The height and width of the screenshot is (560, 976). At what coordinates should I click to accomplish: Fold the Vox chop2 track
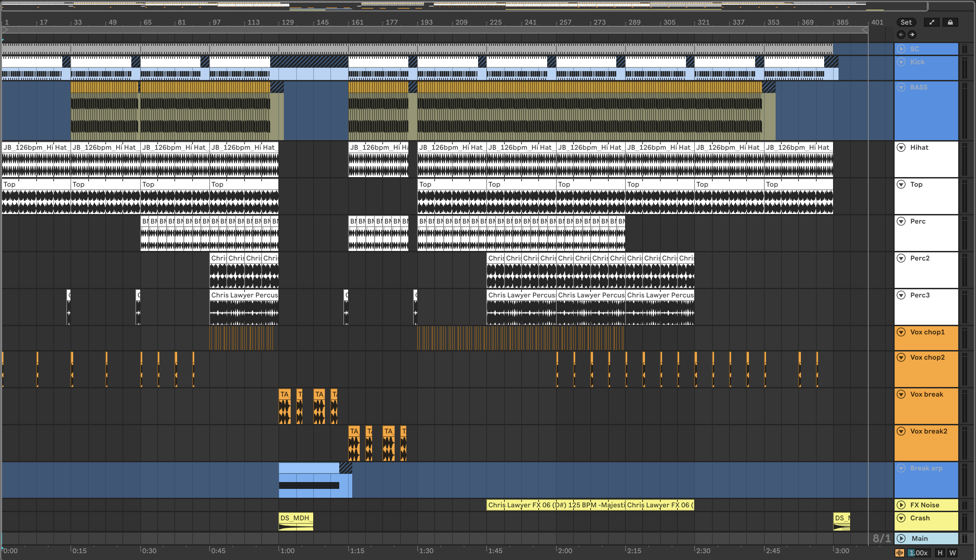tap(901, 357)
